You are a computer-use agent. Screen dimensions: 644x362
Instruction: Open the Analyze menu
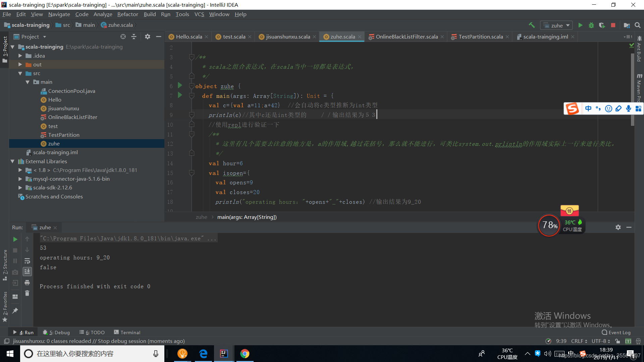tap(103, 14)
